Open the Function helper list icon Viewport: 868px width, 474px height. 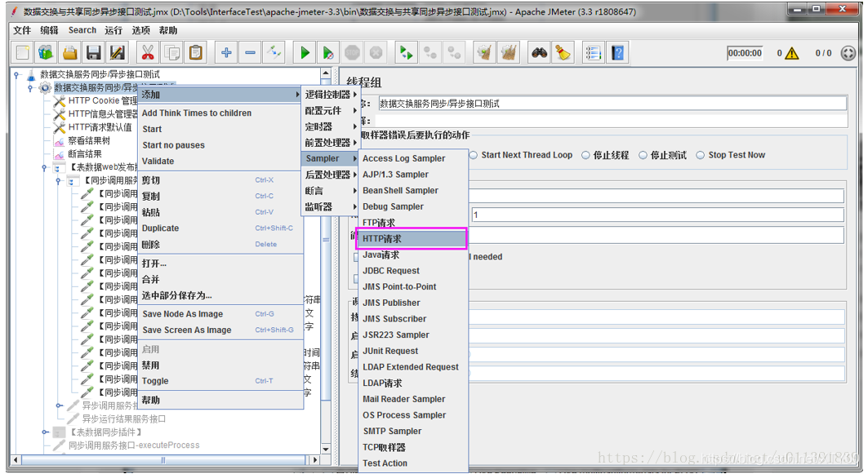pos(593,53)
